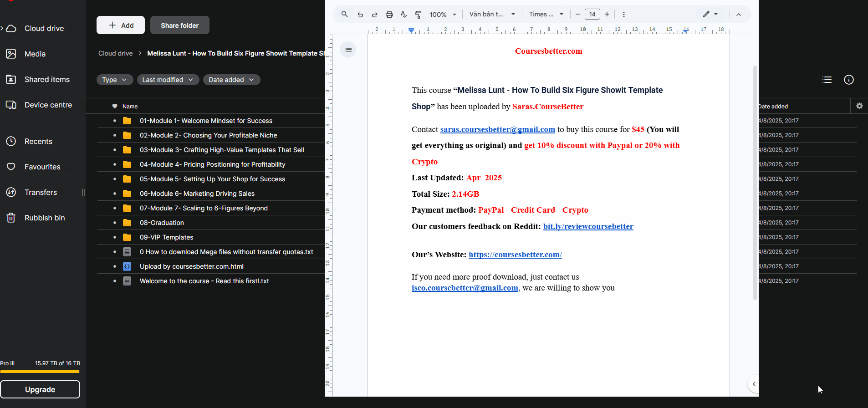Open the Last modified filter dropdown
The height and width of the screenshot is (408, 868).
[168, 80]
